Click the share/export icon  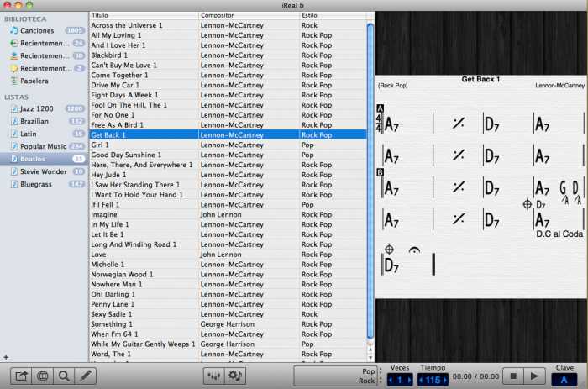tap(21, 376)
